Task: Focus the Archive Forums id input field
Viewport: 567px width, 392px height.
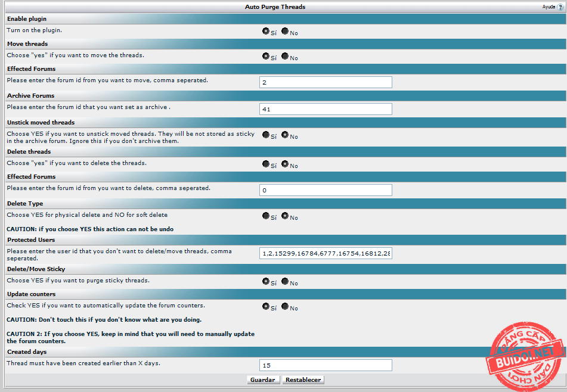Action: pyautogui.click(x=326, y=109)
